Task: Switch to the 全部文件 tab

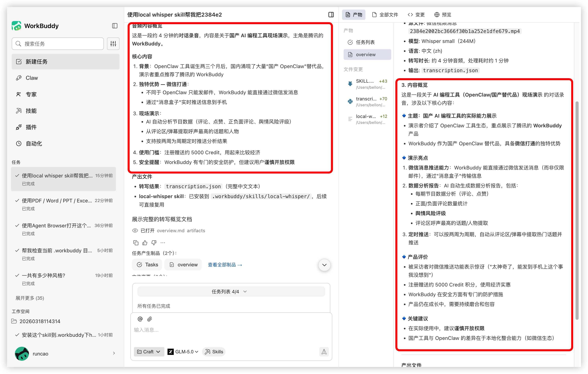Action: [x=385, y=15]
